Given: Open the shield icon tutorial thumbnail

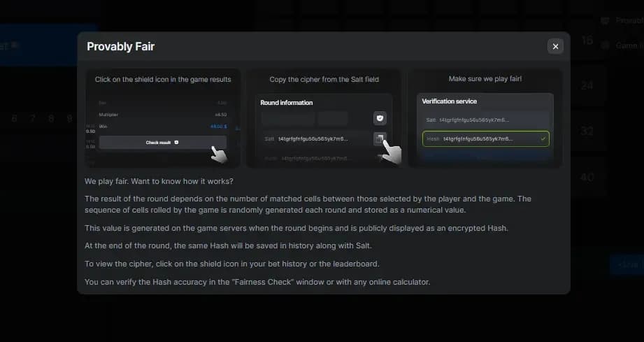Looking at the screenshot, I should [163, 118].
